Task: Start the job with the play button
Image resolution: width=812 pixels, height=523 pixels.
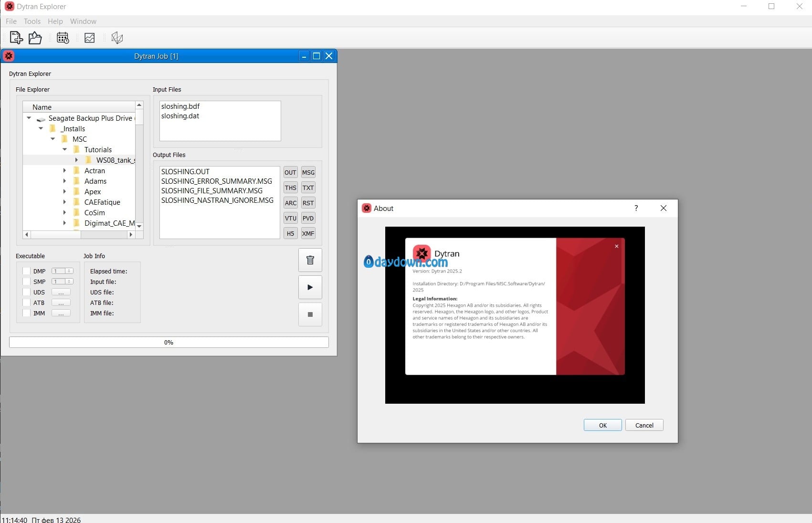Action: coord(310,287)
